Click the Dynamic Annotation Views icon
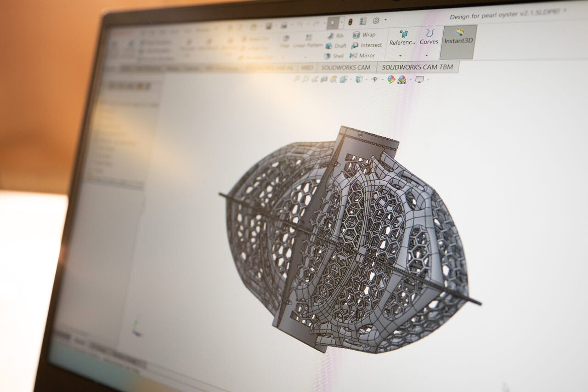 334,80
